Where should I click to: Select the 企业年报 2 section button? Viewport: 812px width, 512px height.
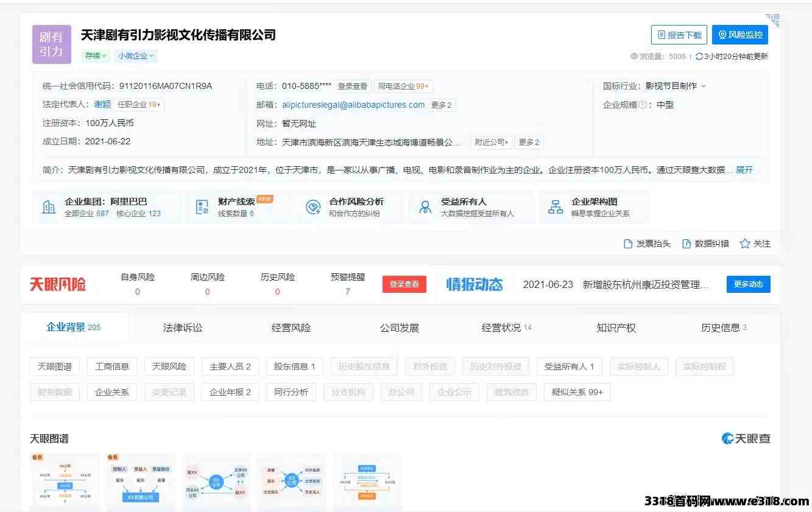(x=230, y=392)
